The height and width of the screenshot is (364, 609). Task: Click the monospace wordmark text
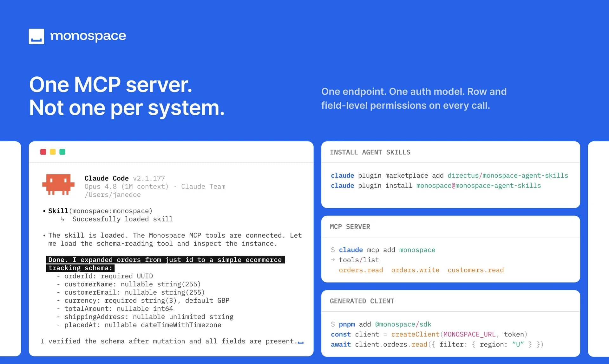pyautogui.click(x=88, y=36)
